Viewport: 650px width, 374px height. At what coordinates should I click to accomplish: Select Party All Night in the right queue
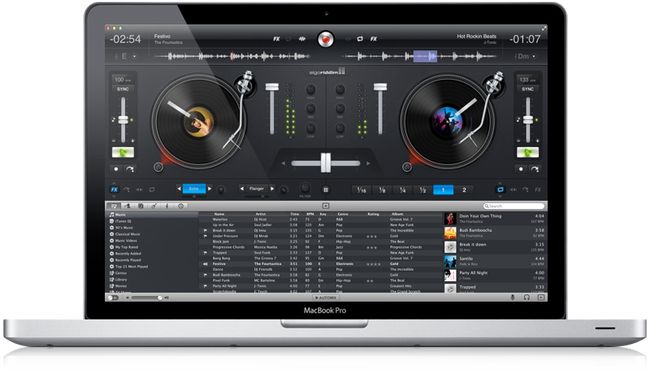click(495, 275)
